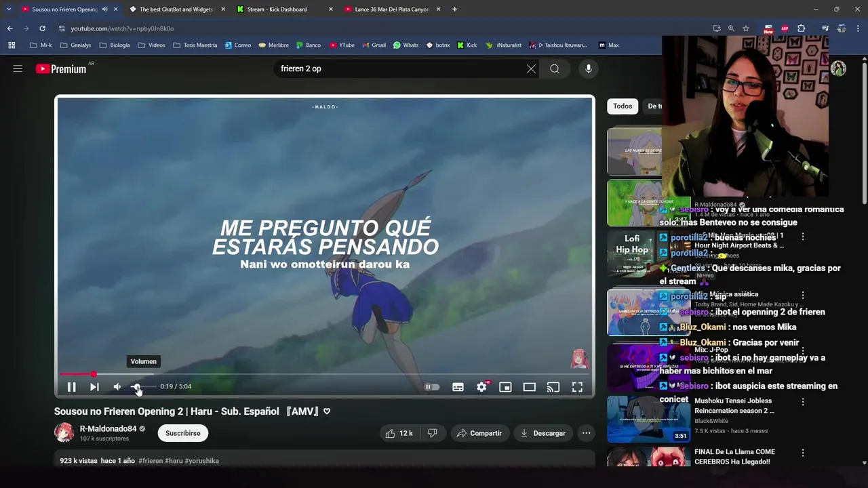The width and height of the screenshot is (868, 488).
Task: Download video with Descargar button
Action: (543, 433)
